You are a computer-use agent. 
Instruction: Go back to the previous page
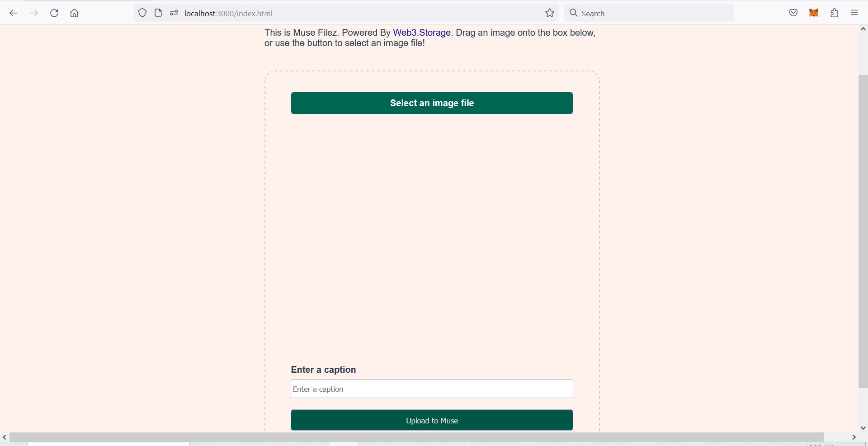[14, 13]
